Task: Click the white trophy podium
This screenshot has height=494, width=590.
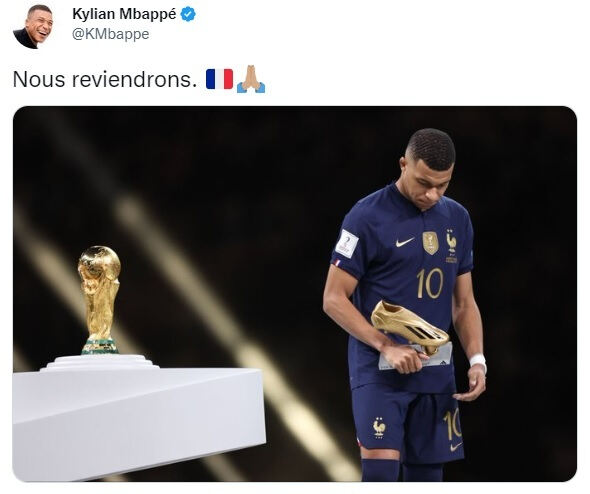Action: point(139,416)
